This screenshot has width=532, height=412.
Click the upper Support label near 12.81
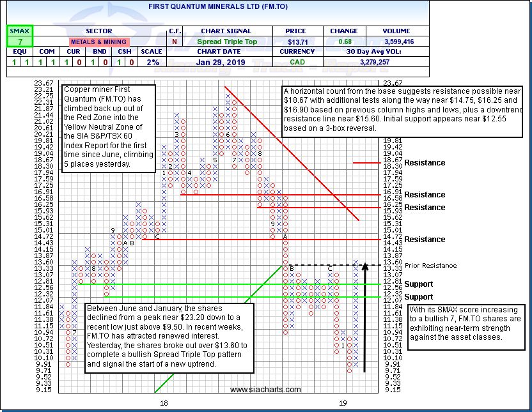419,284
